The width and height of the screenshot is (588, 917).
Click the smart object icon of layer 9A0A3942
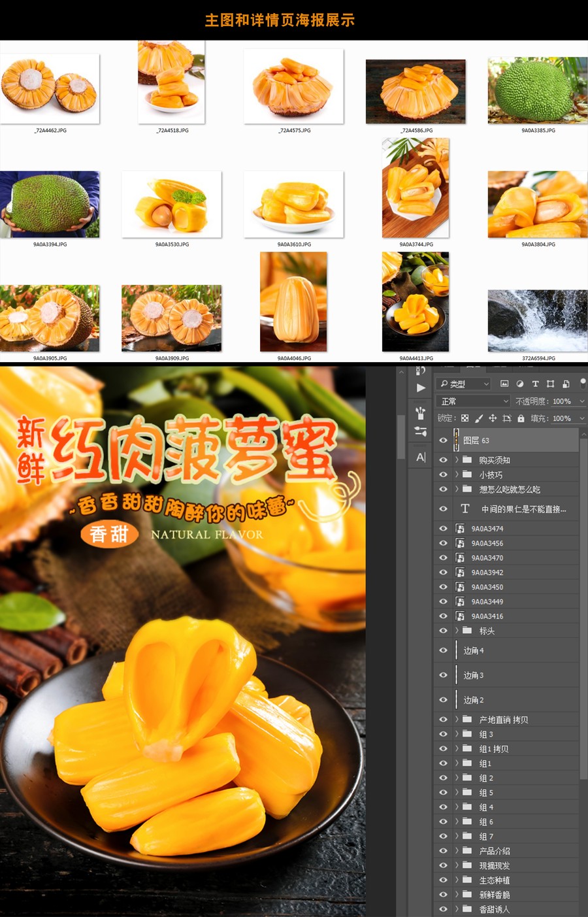coord(460,572)
